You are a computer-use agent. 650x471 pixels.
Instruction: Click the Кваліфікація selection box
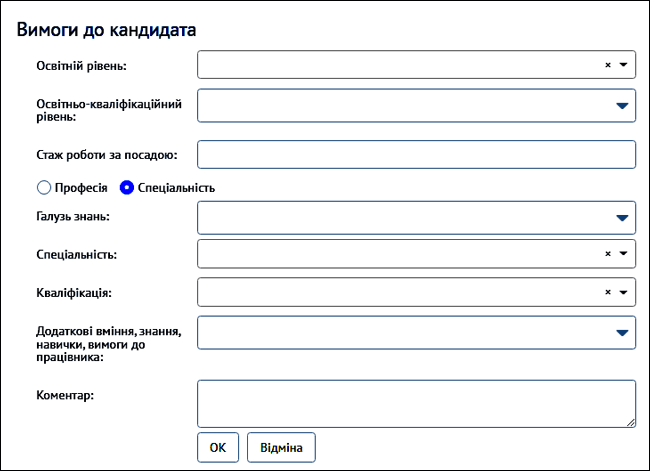(400, 293)
